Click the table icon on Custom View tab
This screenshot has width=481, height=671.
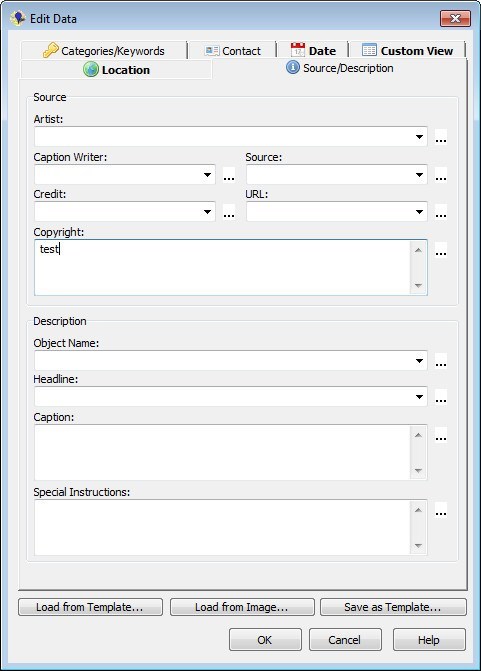pos(369,50)
